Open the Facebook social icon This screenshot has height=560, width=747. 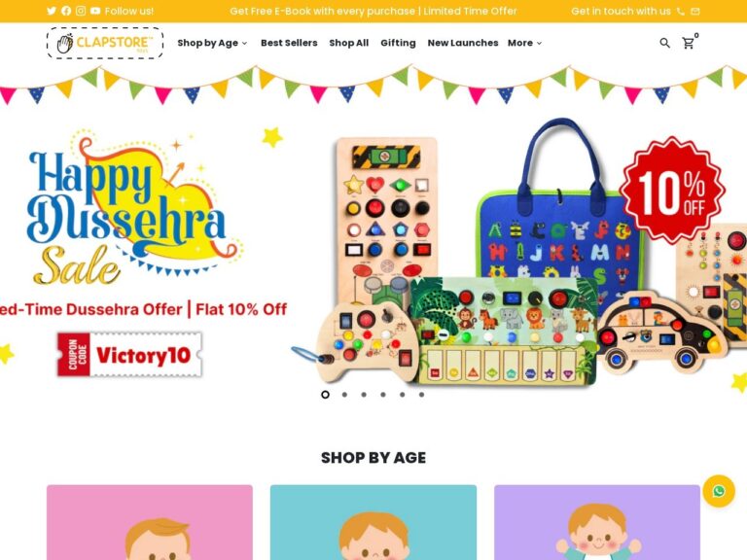[x=66, y=11]
